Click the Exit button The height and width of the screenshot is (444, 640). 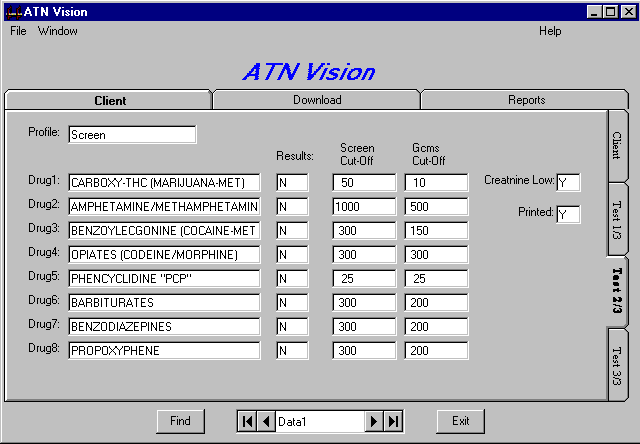tap(460, 421)
